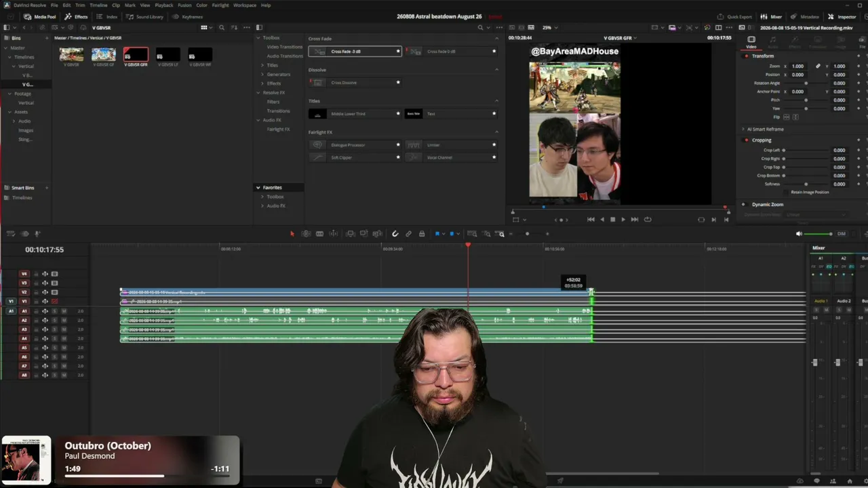Viewport: 868px width, 488px height.
Task: Click favorite star on Cross Dissolve
Action: [x=398, y=83]
